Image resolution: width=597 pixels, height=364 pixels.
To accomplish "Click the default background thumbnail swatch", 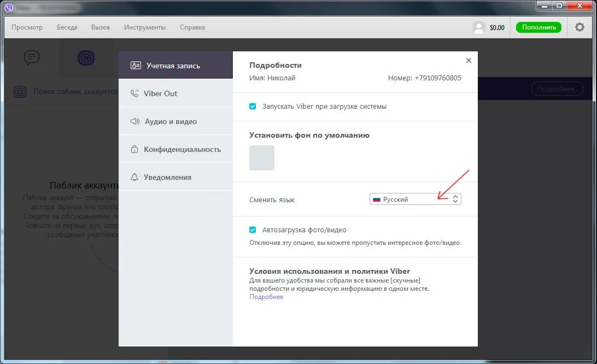I will [x=261, y=157].
